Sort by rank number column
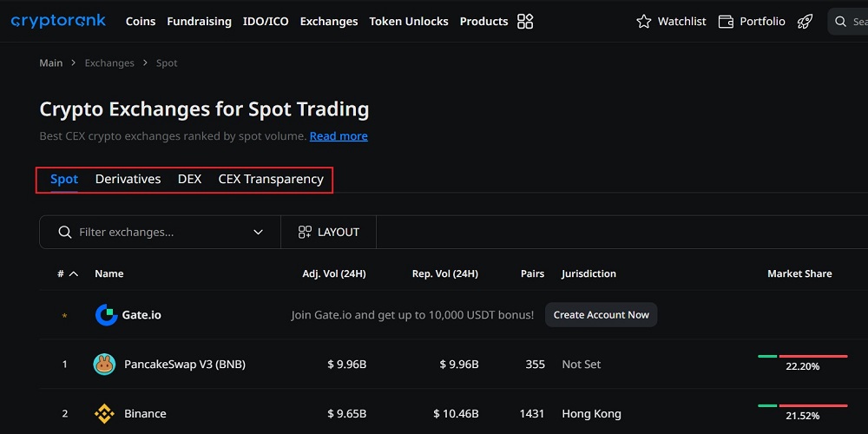This screenshot has height=434, width=868. (x=67, y=274)
